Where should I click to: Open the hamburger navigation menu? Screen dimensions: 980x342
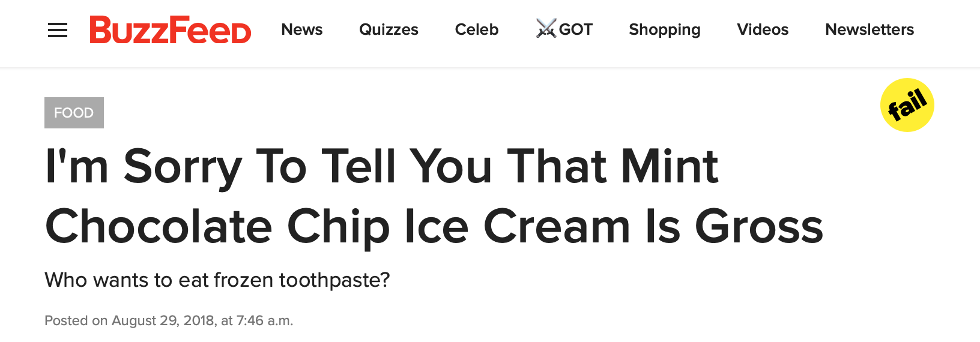[x=58, y=30]
